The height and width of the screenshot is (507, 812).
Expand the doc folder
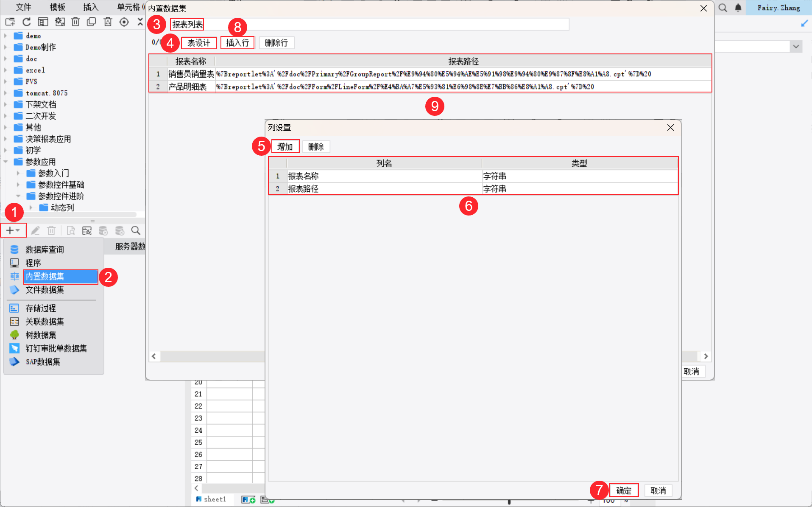click(6, 59)
